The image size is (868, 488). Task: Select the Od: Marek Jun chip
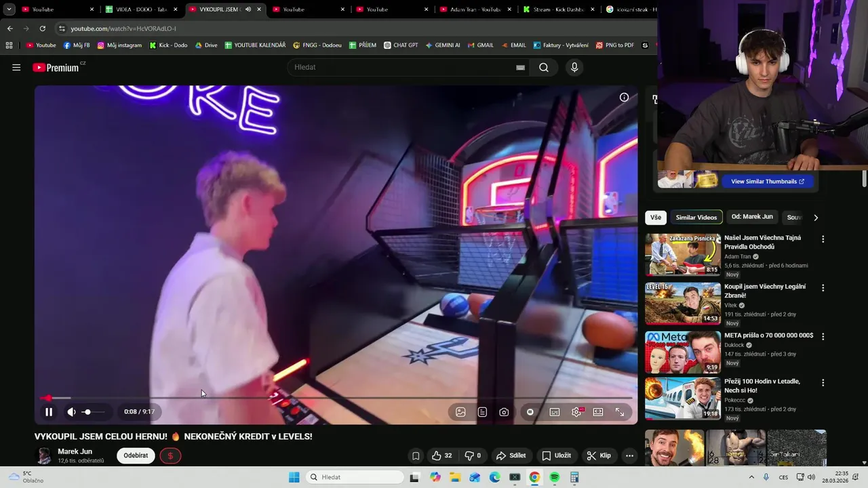752,217
